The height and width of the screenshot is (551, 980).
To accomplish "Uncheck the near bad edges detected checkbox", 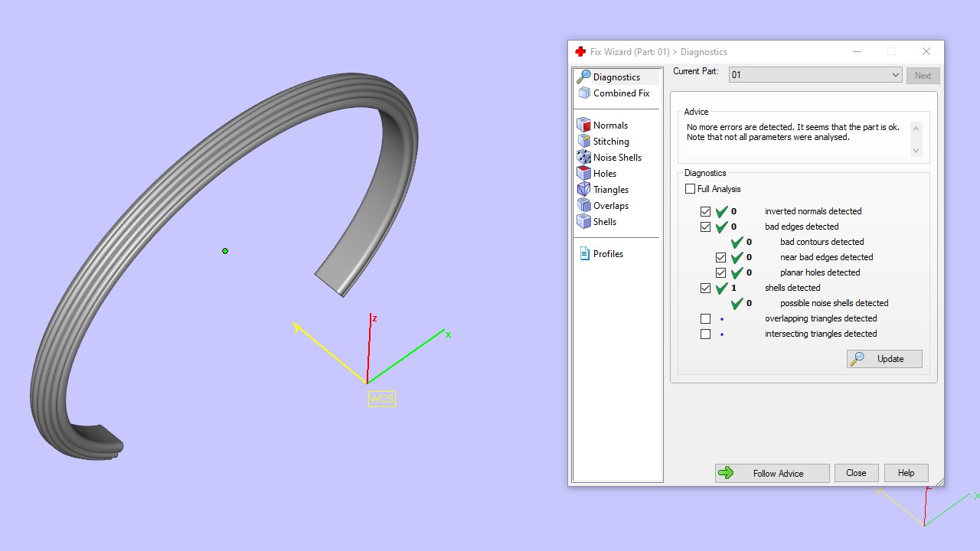I will tap(720, 257).
